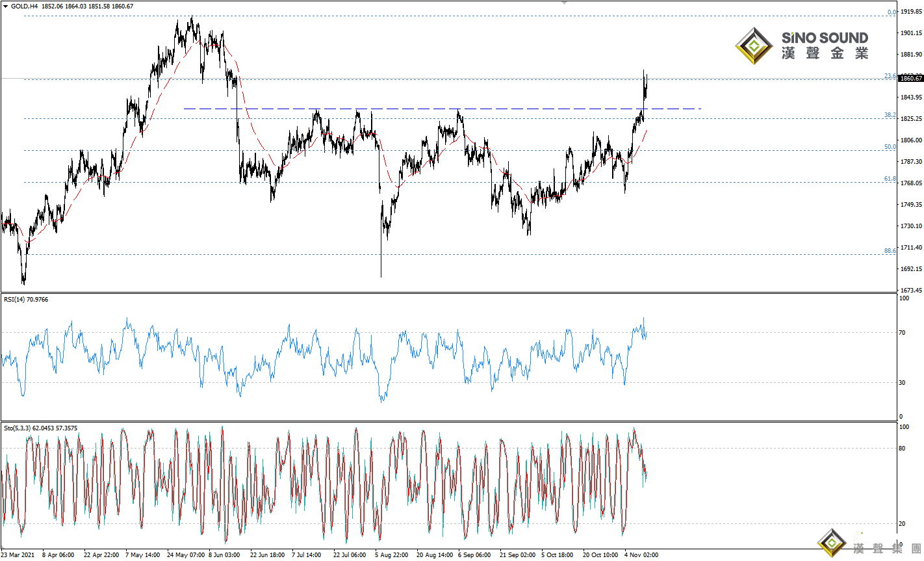The image size is (924, 561).
Task: Click the stochastic scale 80 level label
Action: 902,449
